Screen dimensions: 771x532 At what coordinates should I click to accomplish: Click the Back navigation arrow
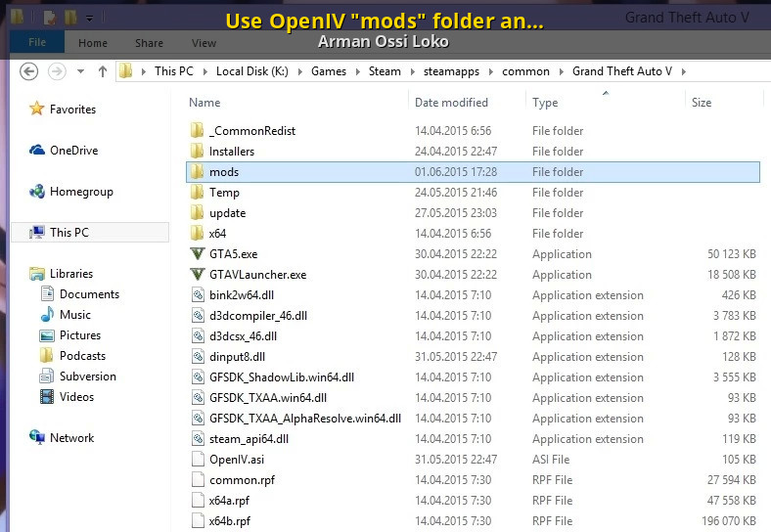29,71
